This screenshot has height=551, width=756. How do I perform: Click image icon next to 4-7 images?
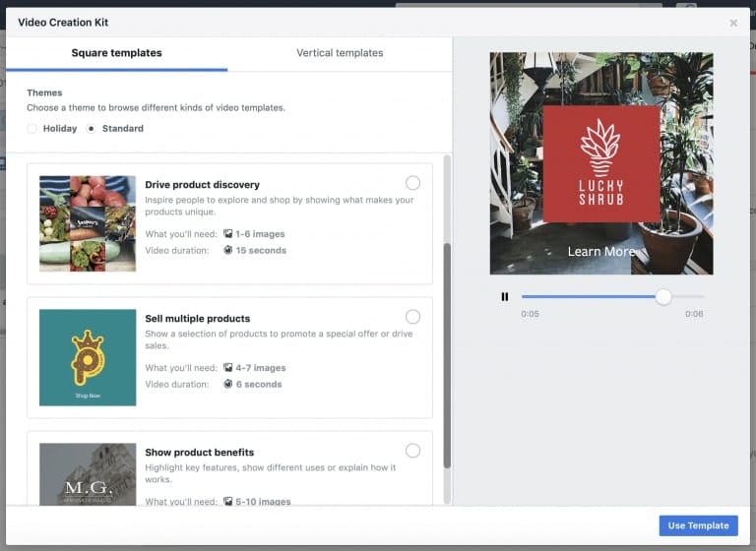point(228,368)
